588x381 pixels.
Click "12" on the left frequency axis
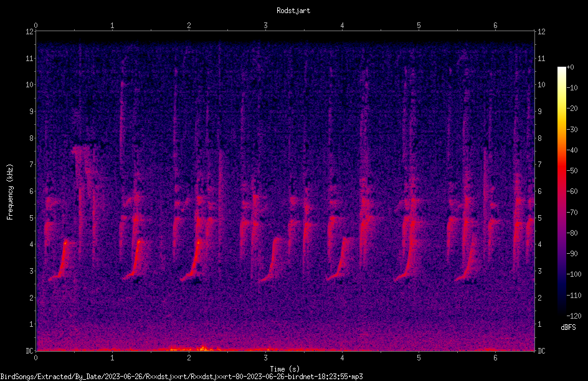click(29, 32)
